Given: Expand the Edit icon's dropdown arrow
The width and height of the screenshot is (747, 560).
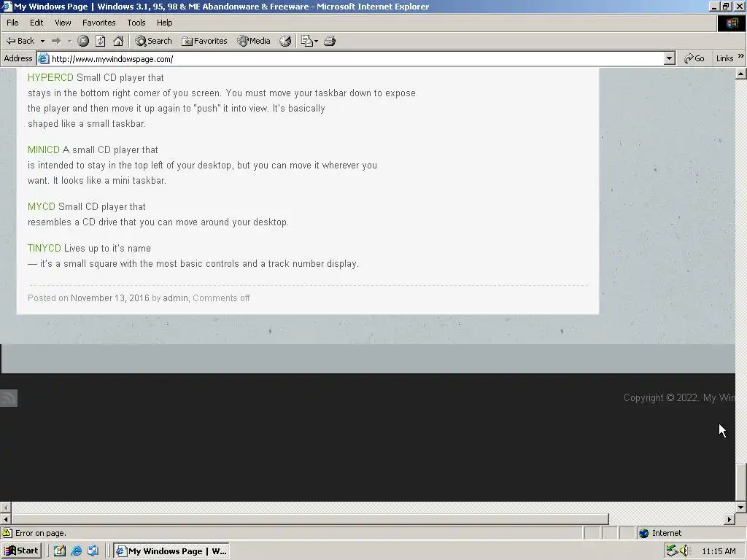Looking at the screenshot, I should pyautogui.click(x=316, y=41).
